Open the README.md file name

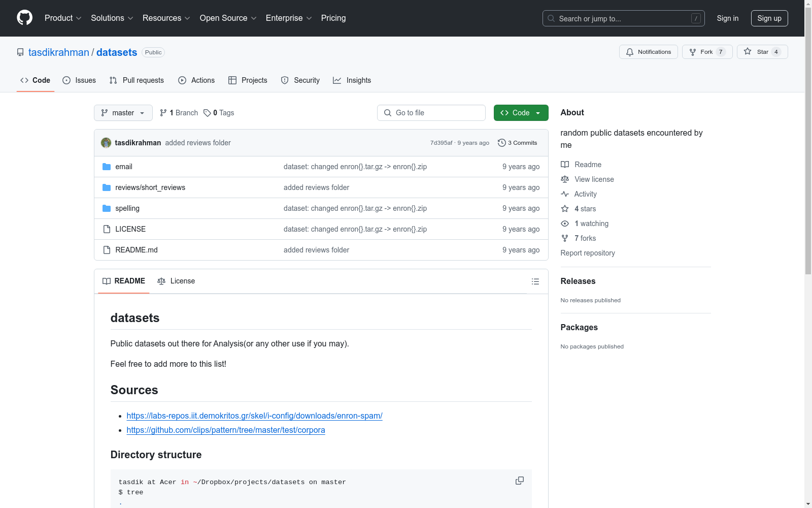click(137, 250)
